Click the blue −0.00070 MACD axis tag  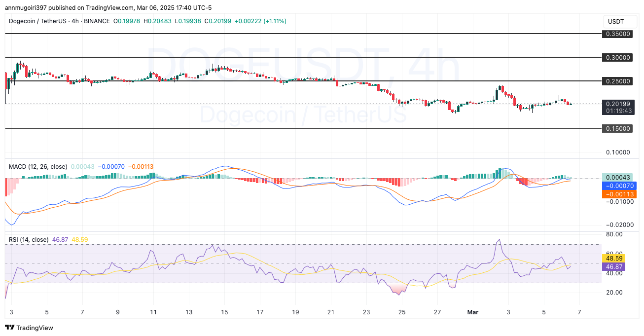(619, 186)
